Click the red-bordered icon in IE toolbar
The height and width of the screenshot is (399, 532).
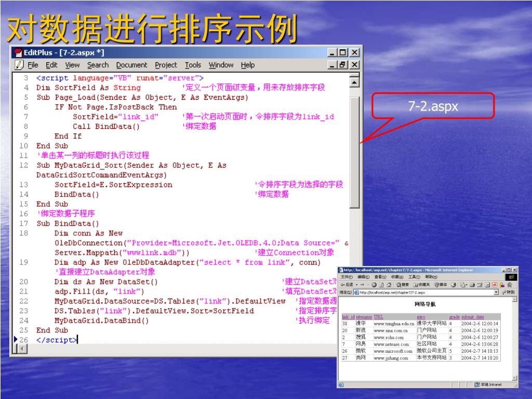click(495, 285)
